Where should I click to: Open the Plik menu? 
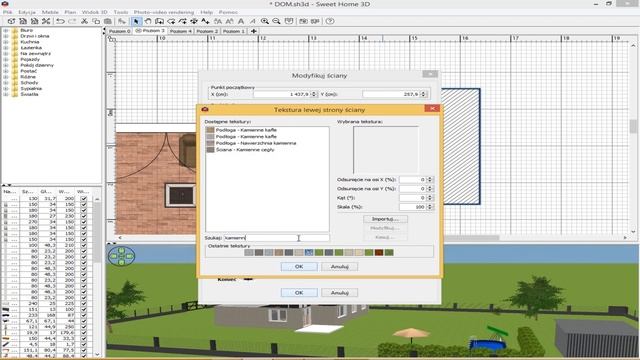7,12
